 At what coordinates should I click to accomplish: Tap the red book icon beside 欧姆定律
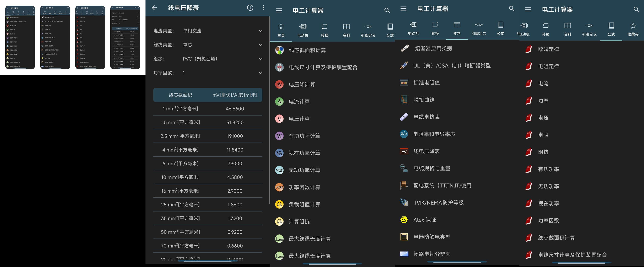pyautogui.click(x=528, y=49)
